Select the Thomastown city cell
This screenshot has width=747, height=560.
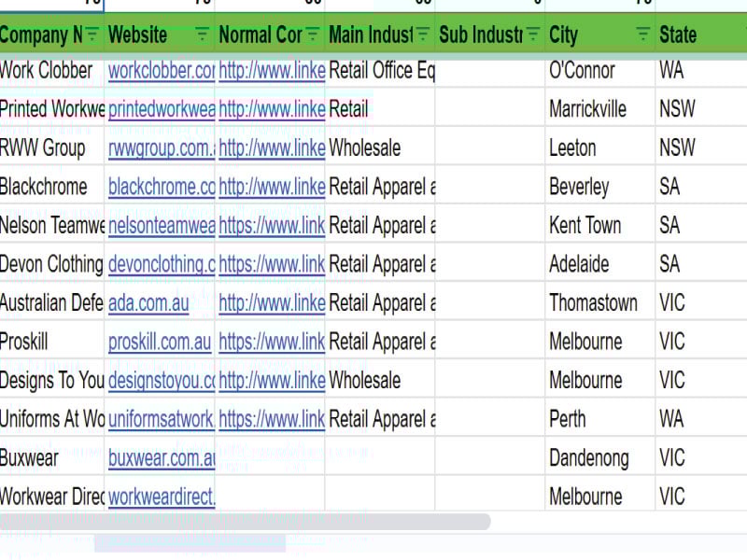coord(599,302)
